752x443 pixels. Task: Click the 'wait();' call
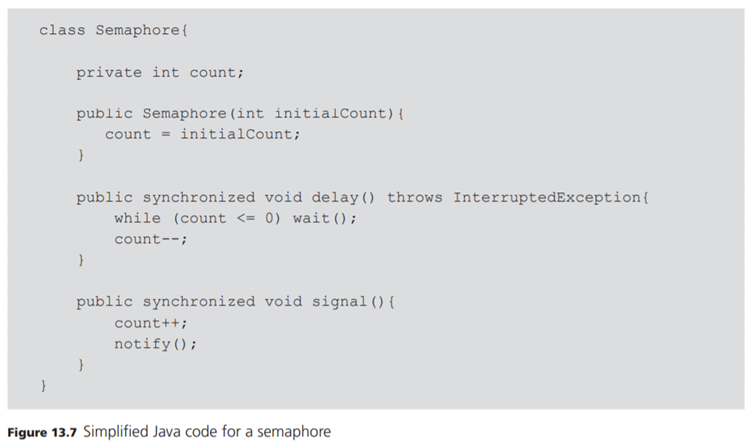pos(324,218)
